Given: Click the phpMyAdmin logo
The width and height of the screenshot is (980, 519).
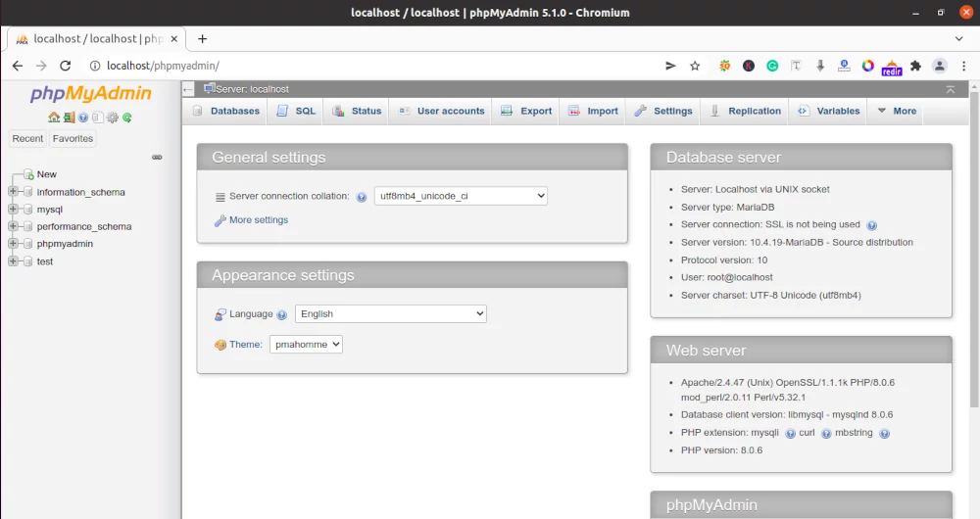Looking at the screenshot, I should pyautogui.click(x=90, y=94).
